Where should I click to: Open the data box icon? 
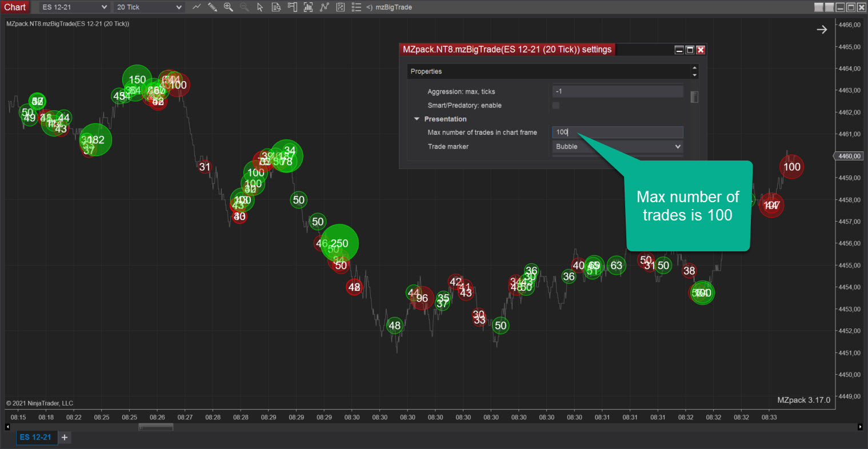276,7
